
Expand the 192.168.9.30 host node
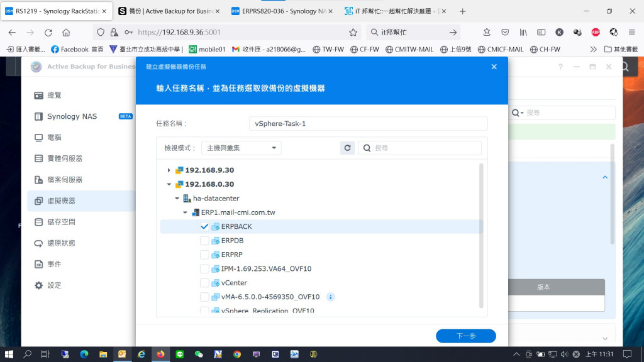tap(169, 170)
